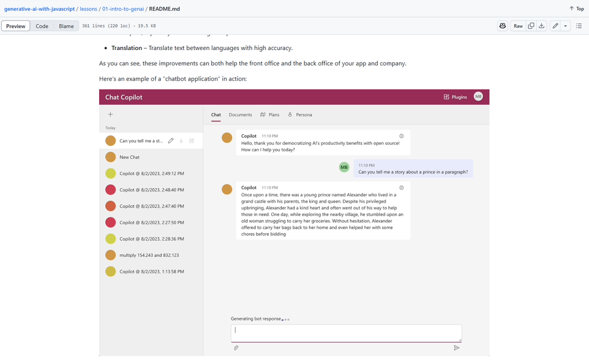The image size is (589, 364).
Task: Open the 'multiply 154.243 and 832.123' chat
Action: 151,255
